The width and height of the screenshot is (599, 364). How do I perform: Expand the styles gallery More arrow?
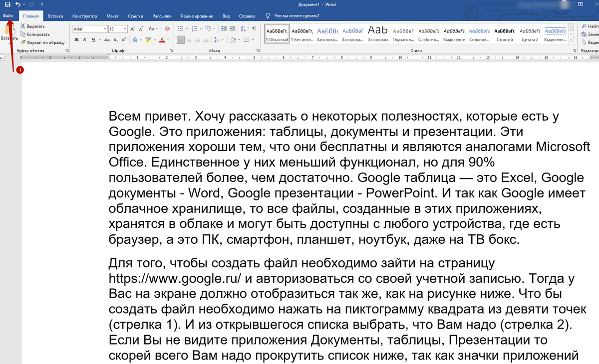(x=572, y=41)
